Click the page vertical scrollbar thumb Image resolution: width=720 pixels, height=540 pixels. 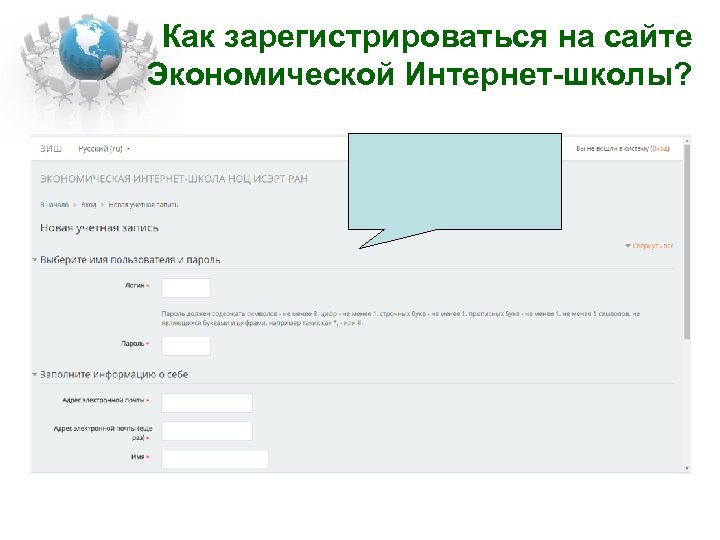pos(687,242)
